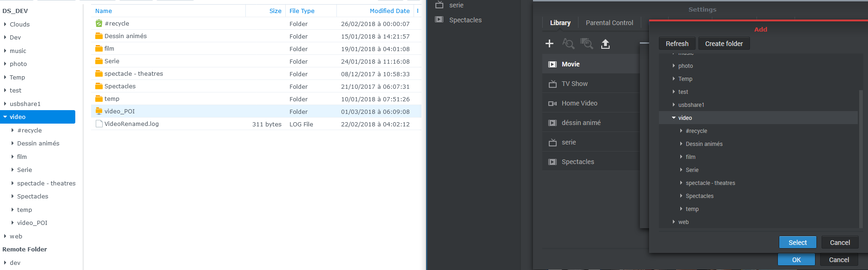Click the camcorder icon beside Home Video

[x=552, y=104]
